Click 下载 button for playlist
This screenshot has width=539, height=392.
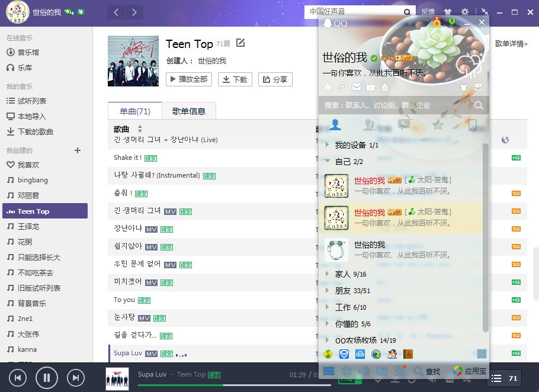click(x=235, y=79)
